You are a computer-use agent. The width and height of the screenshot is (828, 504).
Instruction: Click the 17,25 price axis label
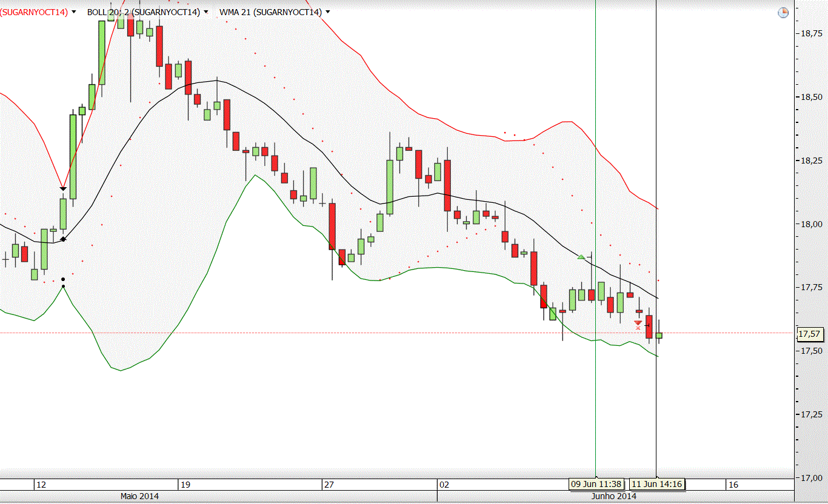click(x=812, y=414)
